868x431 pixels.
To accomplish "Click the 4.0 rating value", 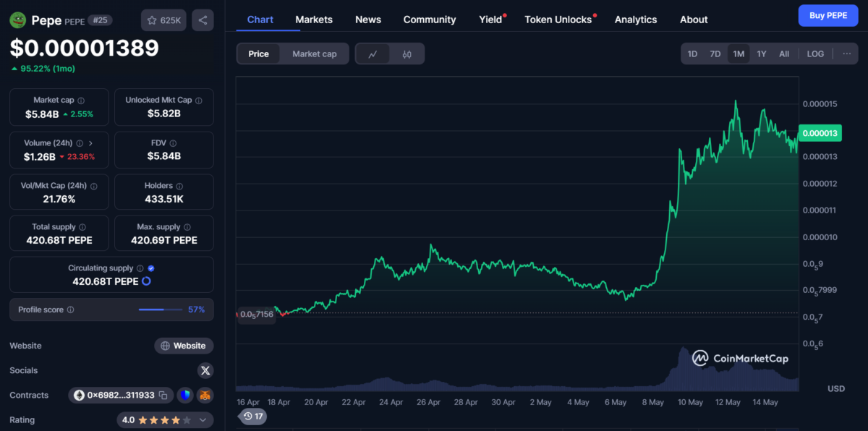I will pos(128,420).
